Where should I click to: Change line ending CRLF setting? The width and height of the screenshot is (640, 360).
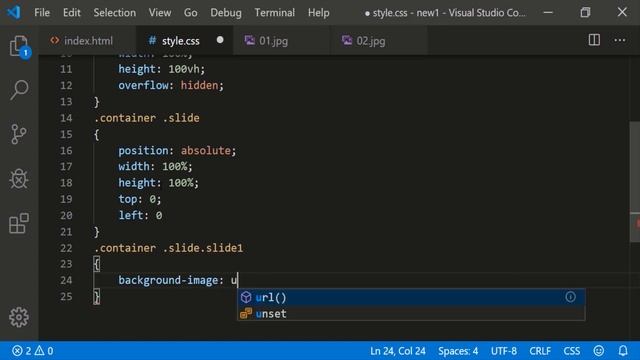(540, 351)
